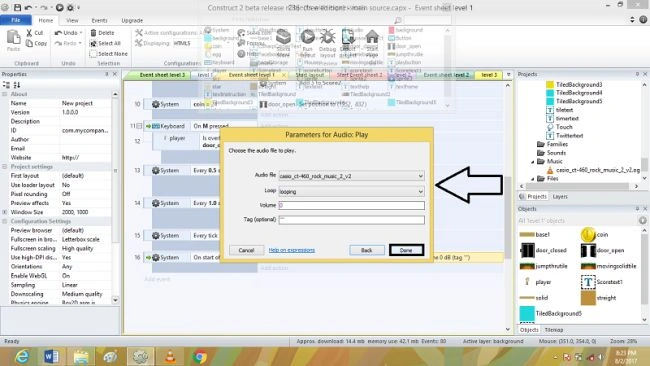The height and width of the screenshot is (366, 650).
Task: Sort properties by category icon
Action: [6, 85]
